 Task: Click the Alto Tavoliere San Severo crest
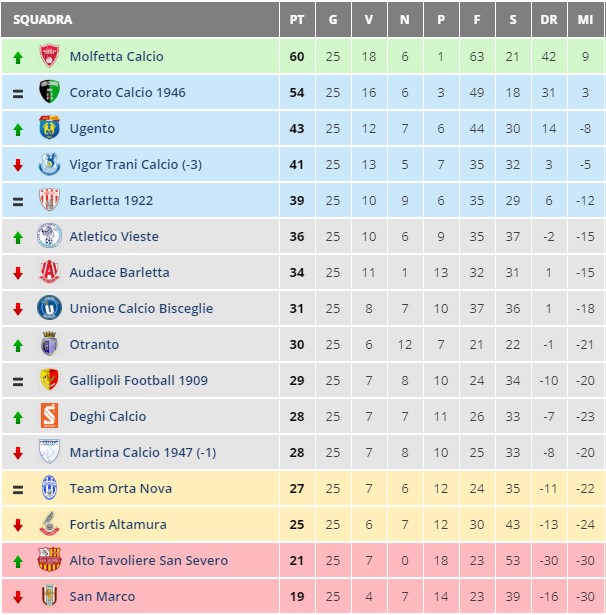(49, 561)
